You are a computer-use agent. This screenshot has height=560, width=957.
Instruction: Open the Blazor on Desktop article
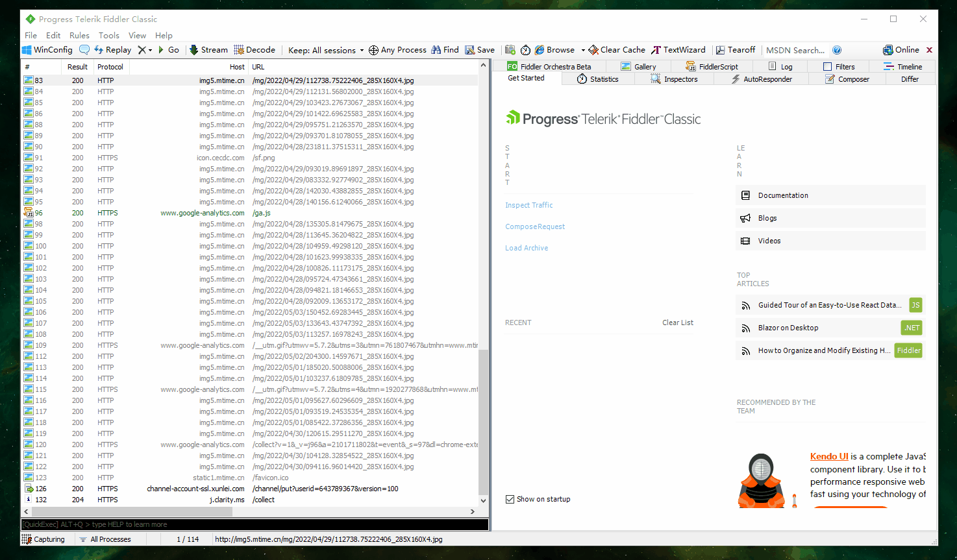click(x=830, y=328)
